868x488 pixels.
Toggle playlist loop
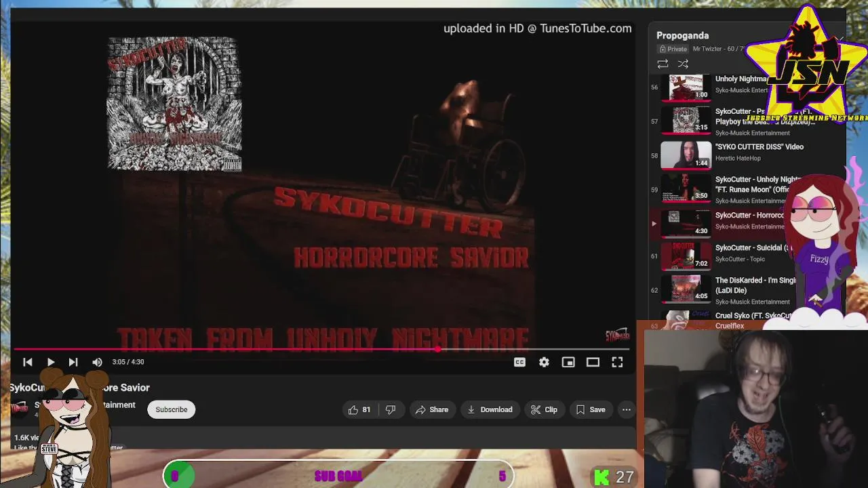[663, 64]
